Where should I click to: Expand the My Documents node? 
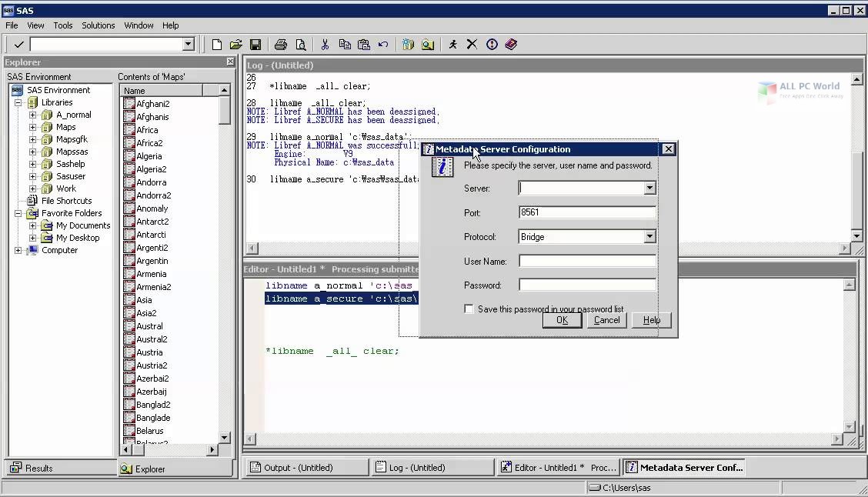(x=32, y=226)
